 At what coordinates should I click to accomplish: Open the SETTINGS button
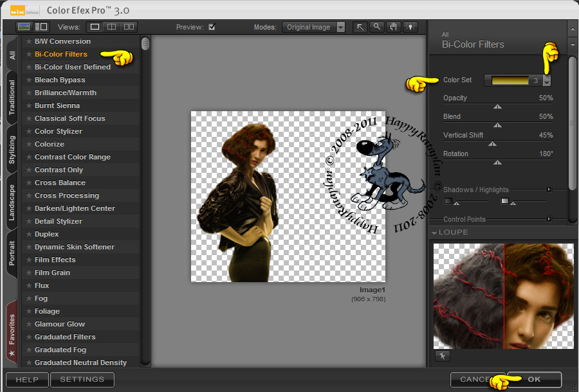[x=82, y=379]
